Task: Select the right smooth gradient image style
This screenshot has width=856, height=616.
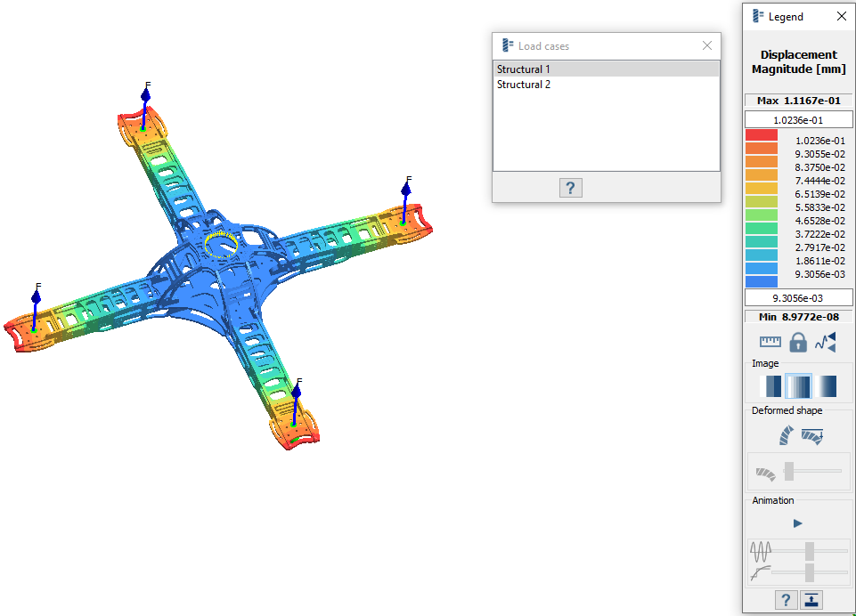Action: point(826,386)
